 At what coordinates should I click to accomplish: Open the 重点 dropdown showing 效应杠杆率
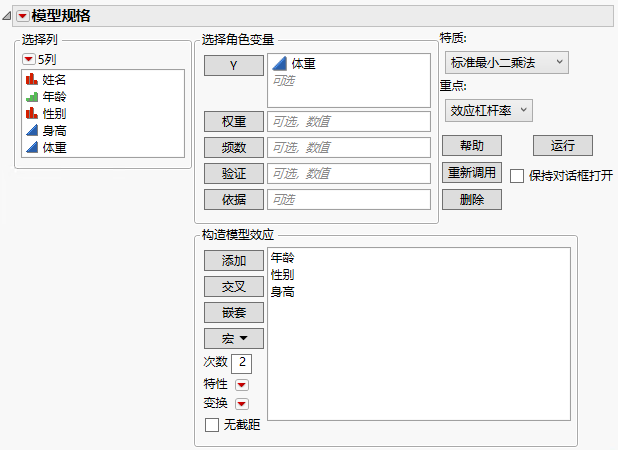pos(489,110)
